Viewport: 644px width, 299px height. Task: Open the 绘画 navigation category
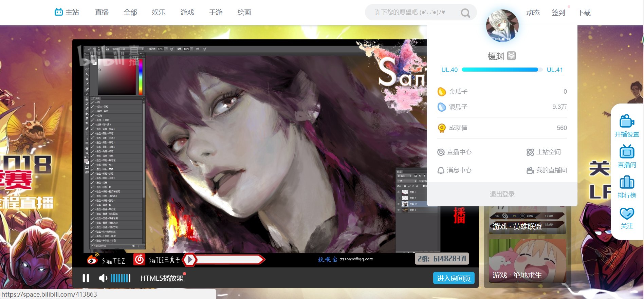pos(244,13)
